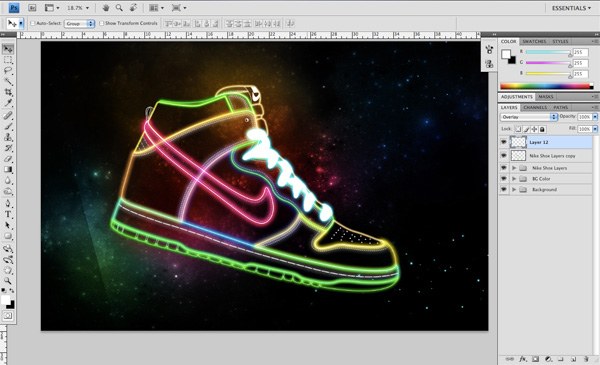Select the Type tool

(8, 214)
